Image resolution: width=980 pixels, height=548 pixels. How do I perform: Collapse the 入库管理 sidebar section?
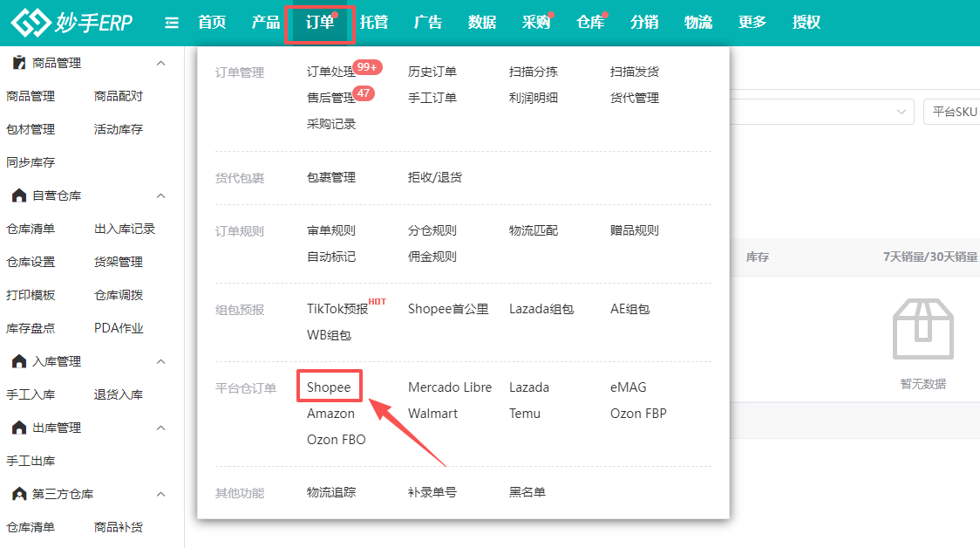click(x=160, y=361)
